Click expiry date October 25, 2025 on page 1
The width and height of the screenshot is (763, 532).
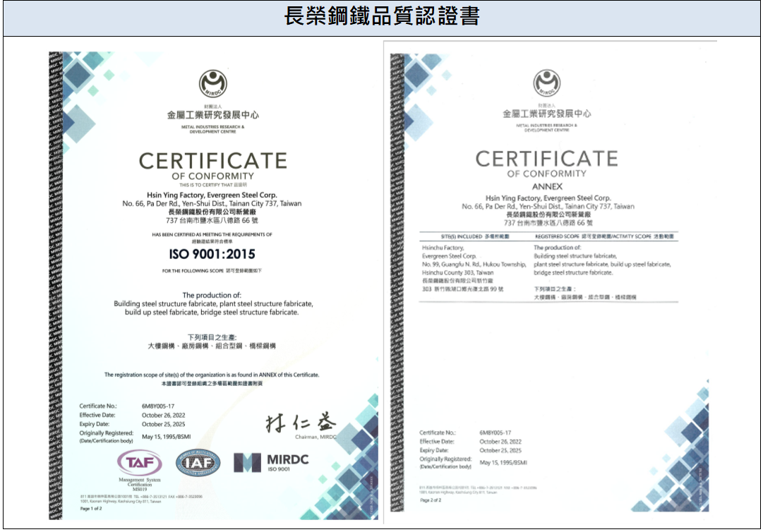(164, 424)
